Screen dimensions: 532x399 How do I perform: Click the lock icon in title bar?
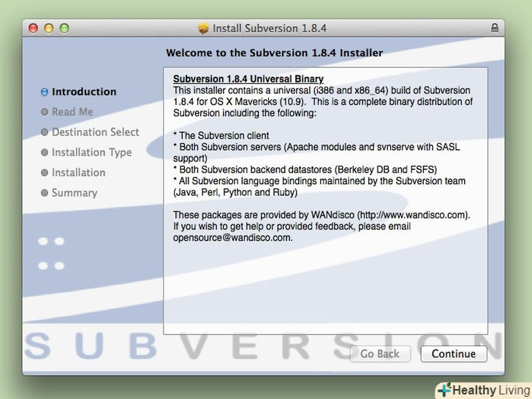click(x=494, y=28)
